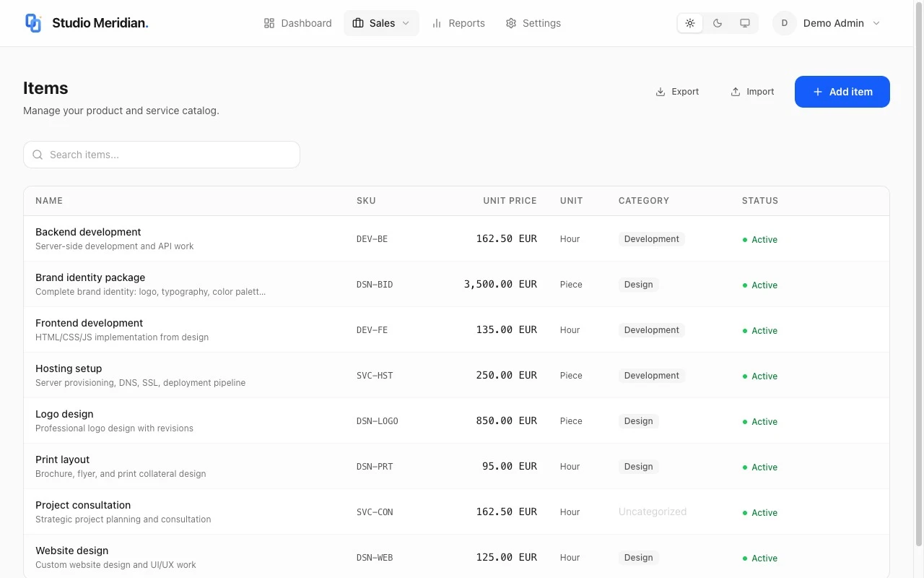Click the search magnifier icon
This screenshot has width=924, height=578.
[x=38, y=155]
